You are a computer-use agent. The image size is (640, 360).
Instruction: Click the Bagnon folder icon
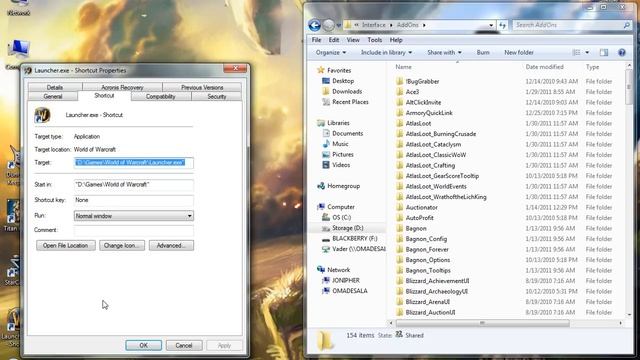pos(400,228)
